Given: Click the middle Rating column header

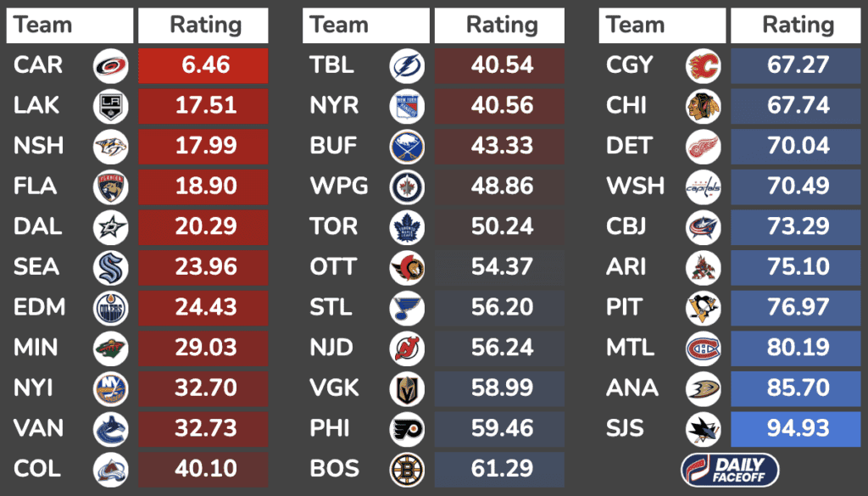Looking at the screenshot, I should tap(501, 25).
